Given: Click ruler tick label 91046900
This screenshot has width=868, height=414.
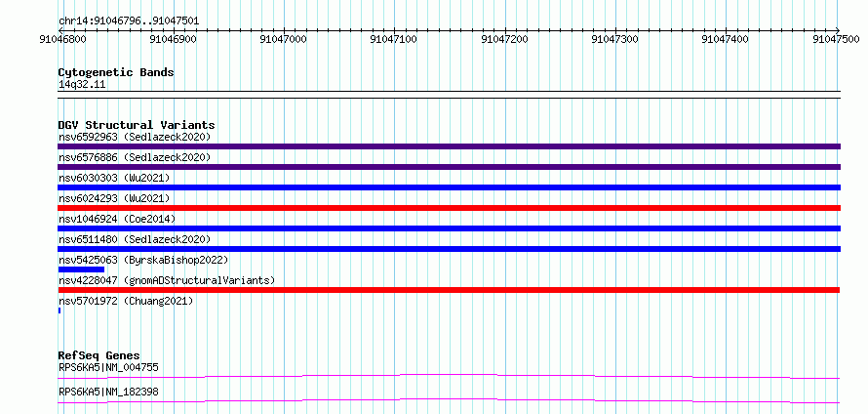Looking at the screenshot, I should (x=174, y=39).
